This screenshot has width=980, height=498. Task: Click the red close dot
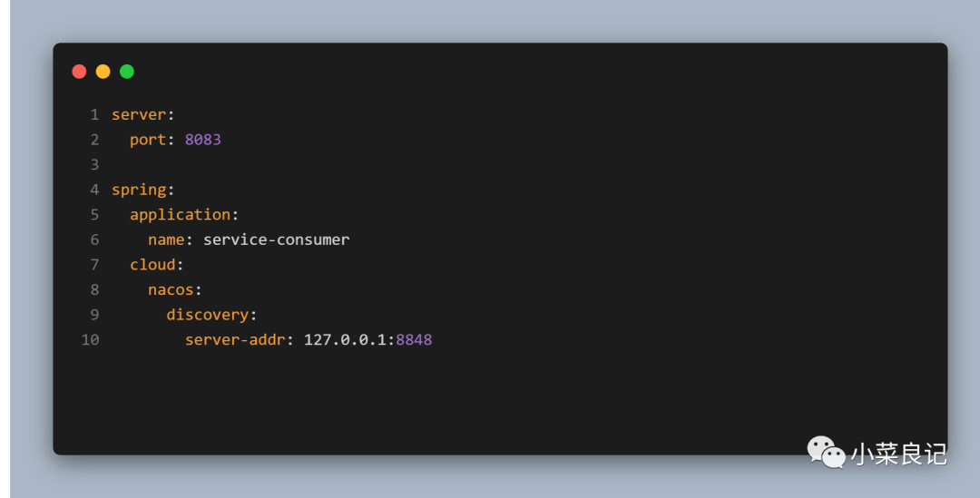click(79, 72)
